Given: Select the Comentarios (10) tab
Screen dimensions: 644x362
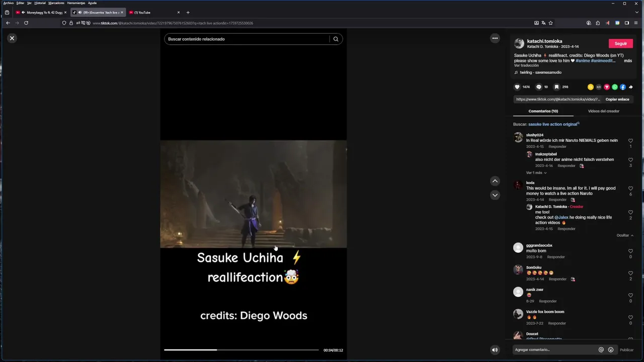Looking at the screenshot, I should [543, 111].
